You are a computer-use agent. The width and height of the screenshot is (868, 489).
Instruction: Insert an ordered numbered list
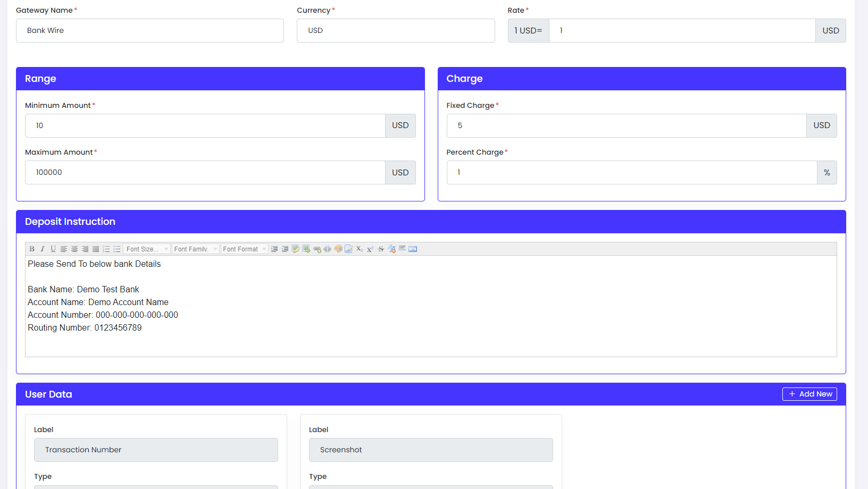click(x=106, y=249)
